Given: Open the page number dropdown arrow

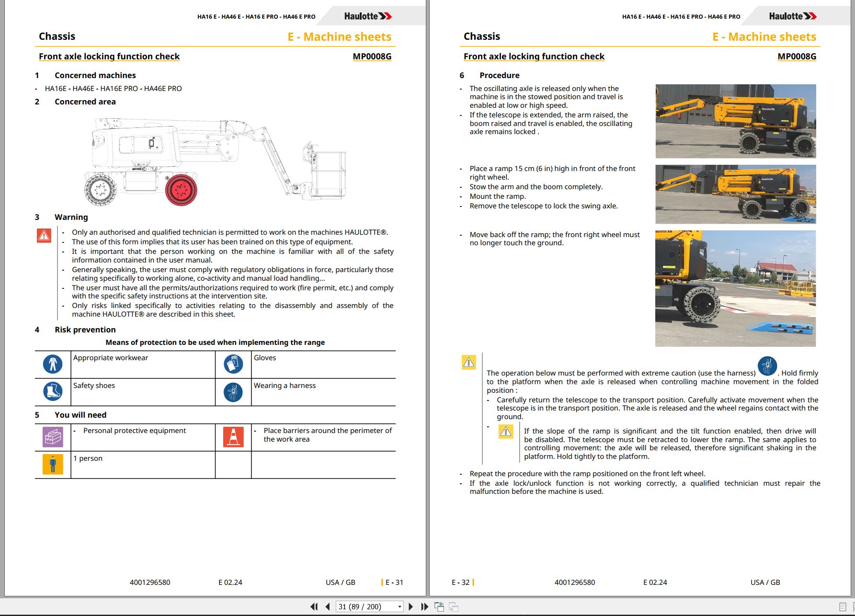Looking at the screenshot, I should (x=399, y=607).
